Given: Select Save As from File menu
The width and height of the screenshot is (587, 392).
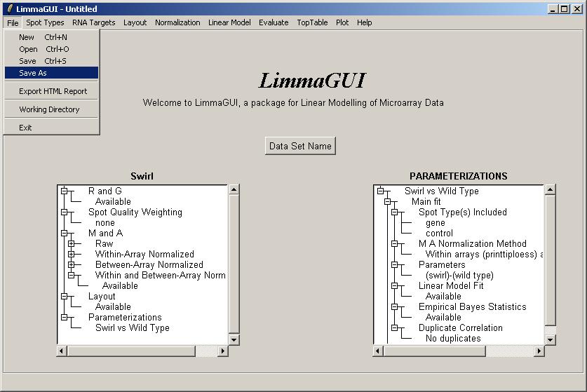Looking at the screenshot, I should [x=33, y=73].
